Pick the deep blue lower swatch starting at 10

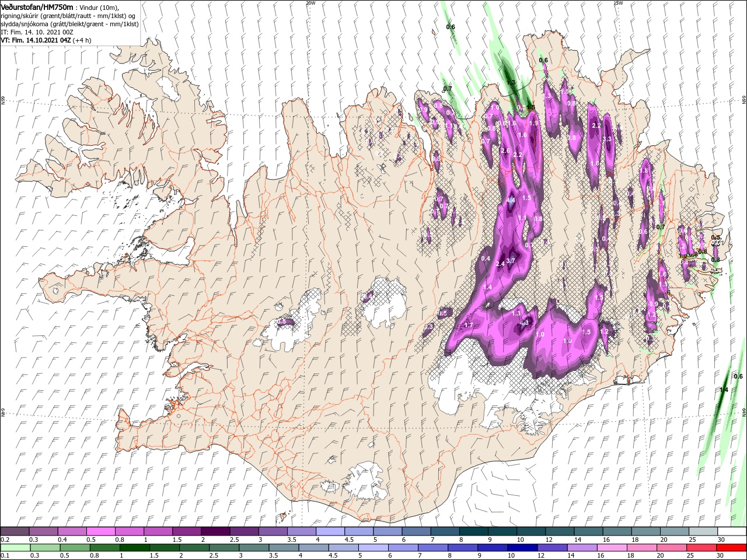[522, 548]
